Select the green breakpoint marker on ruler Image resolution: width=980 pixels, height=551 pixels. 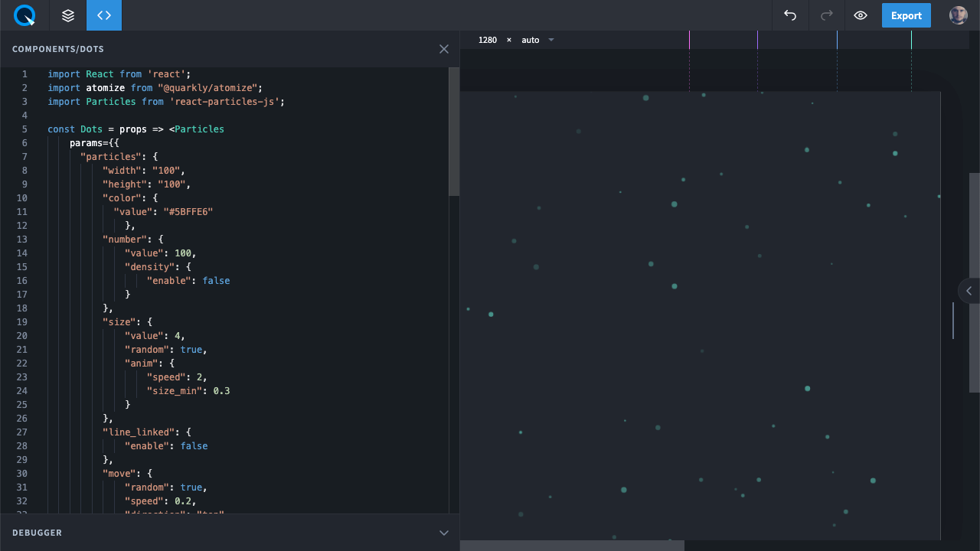[911, 40]
